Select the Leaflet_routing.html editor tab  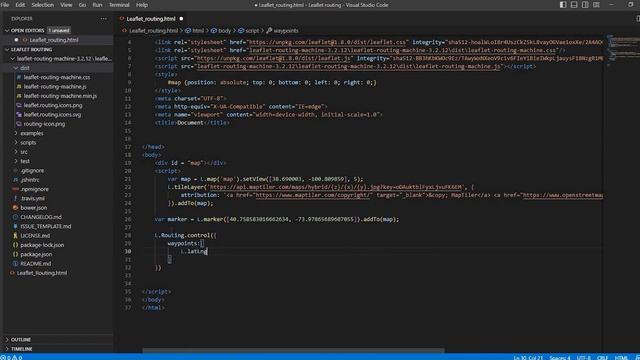tap(151, 19)
